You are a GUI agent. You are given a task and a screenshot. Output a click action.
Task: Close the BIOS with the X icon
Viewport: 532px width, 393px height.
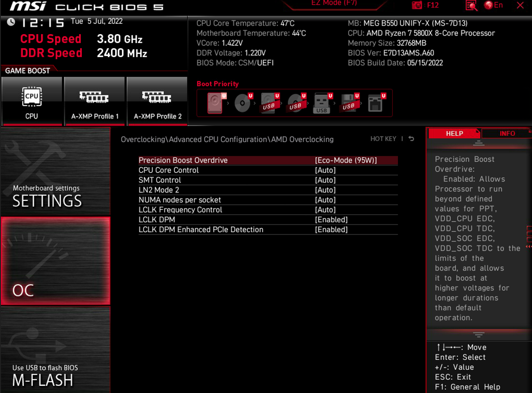[x=520, y=5]
